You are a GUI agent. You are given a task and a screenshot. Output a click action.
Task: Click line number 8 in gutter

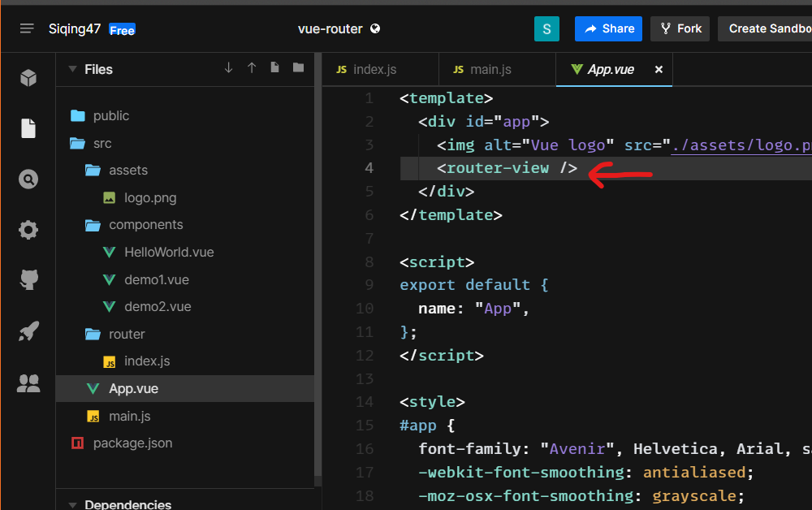click(x=369, y=262)
